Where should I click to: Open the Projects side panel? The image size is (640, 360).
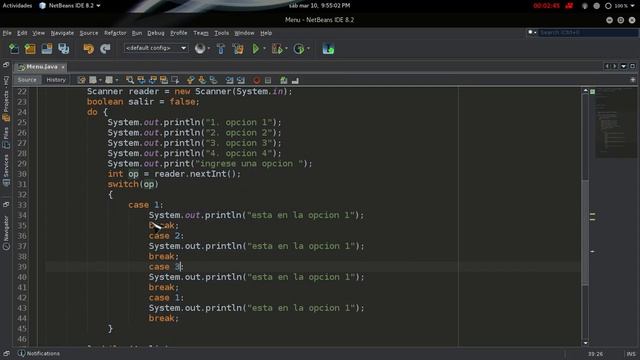coord(6,99)
